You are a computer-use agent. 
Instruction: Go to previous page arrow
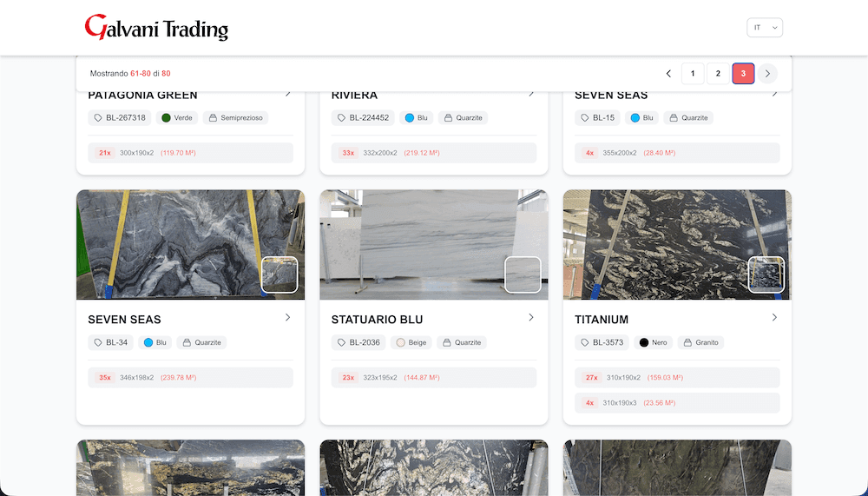(668, 74)
